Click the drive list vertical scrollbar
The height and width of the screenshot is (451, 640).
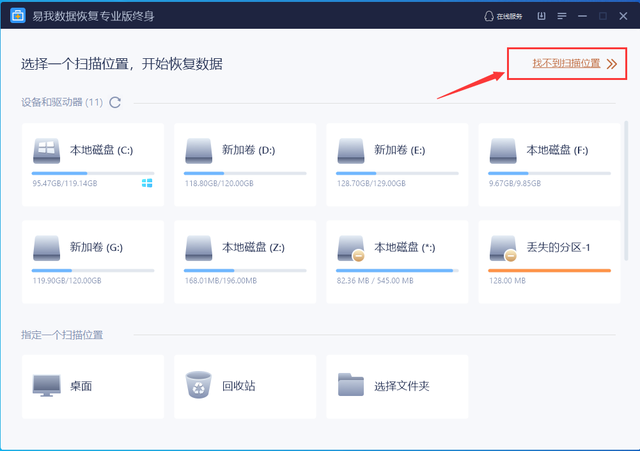coord(626,191)
